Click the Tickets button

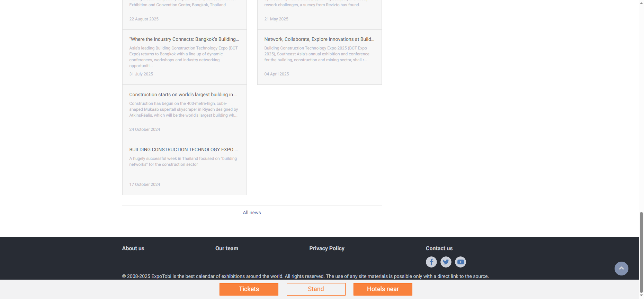(x=249, y=289)
